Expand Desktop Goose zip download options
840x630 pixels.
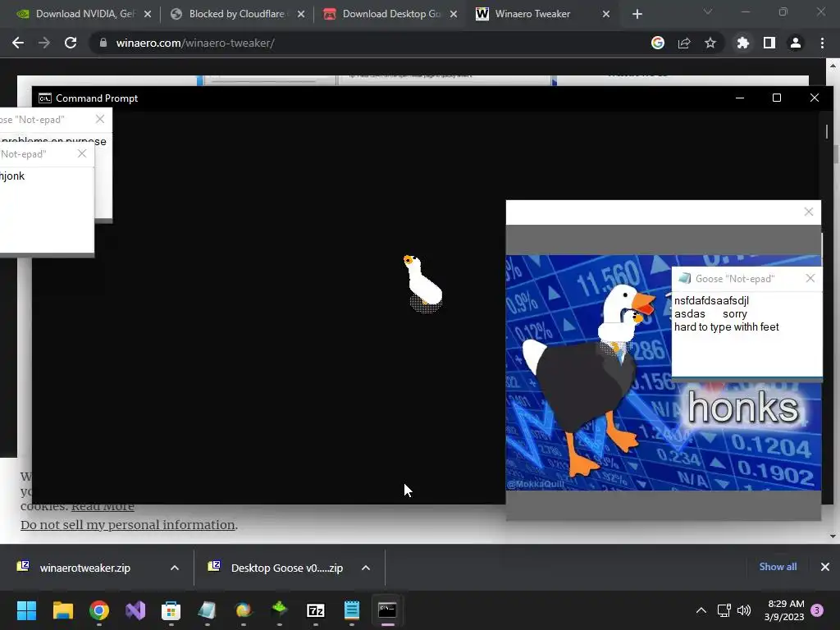[x=366, y=568]
